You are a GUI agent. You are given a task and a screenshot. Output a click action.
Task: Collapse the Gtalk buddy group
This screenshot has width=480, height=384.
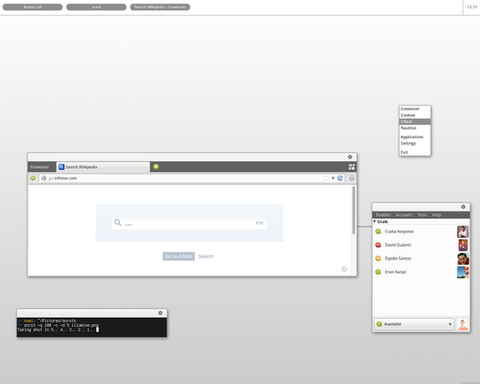pos(375,221)
